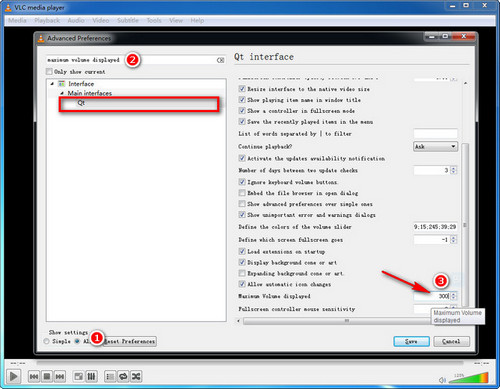
Task: Enable Embed the file browser in open dialog
Action: [x=242, y=193]
